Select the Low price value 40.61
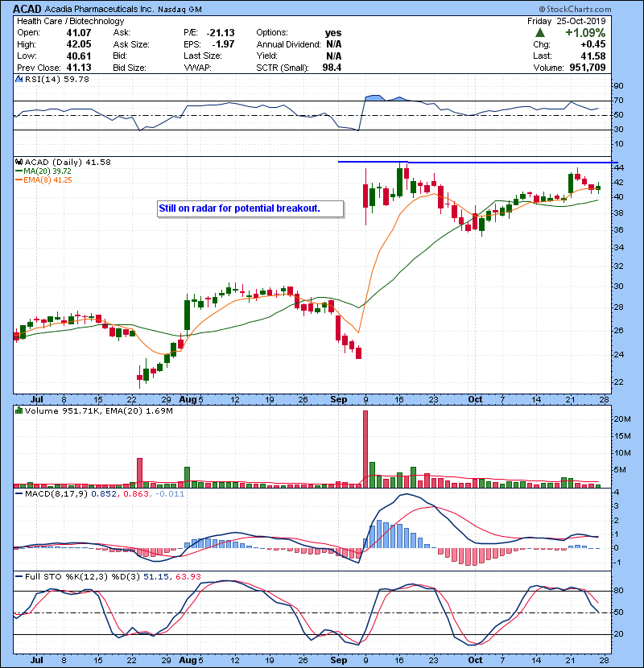The width and height of the screenshot is (644, 668). point(79,56)
